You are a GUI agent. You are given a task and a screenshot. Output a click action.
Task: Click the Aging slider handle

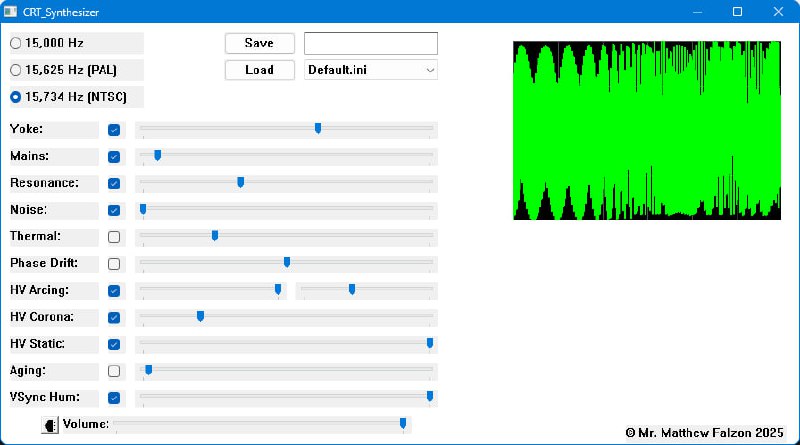pos(148,369)
